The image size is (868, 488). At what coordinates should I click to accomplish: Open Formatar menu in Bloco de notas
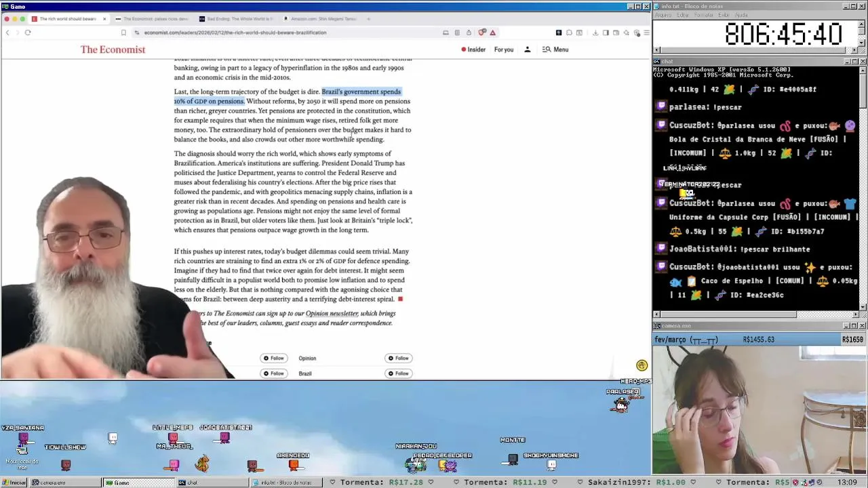(704, 15)
